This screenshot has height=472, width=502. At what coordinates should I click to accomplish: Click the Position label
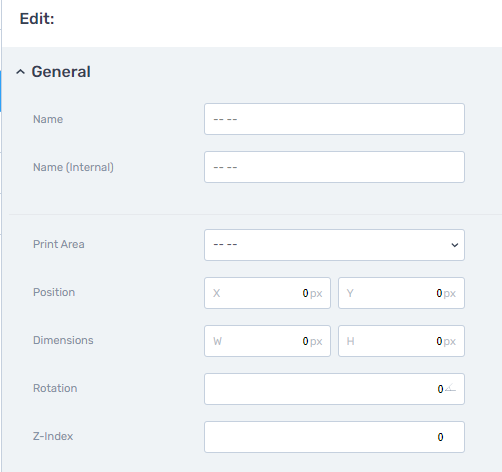click(x=54, y=292)
